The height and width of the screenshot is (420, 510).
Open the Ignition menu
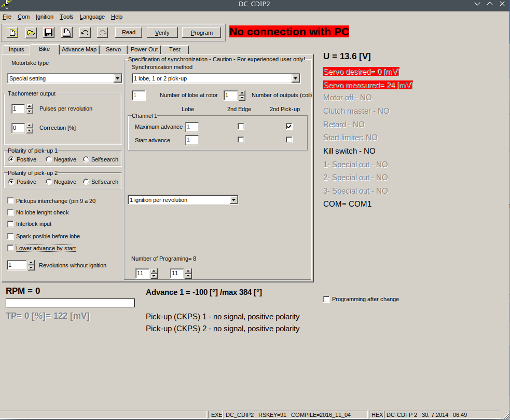45,17
